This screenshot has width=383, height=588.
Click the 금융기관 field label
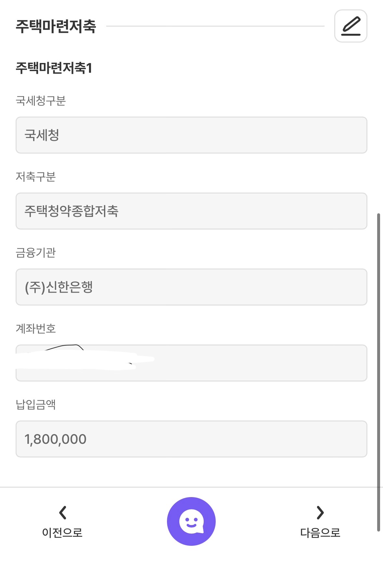tap(36, 253)
